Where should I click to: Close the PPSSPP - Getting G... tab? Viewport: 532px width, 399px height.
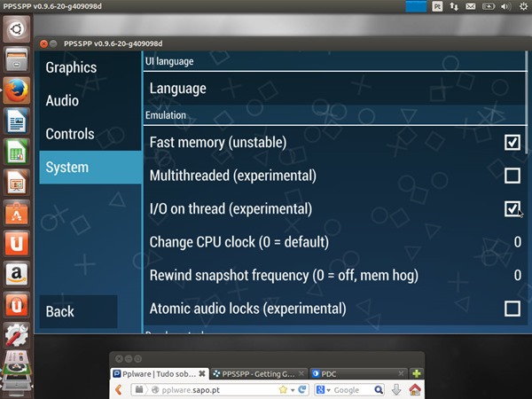[301, 373]
